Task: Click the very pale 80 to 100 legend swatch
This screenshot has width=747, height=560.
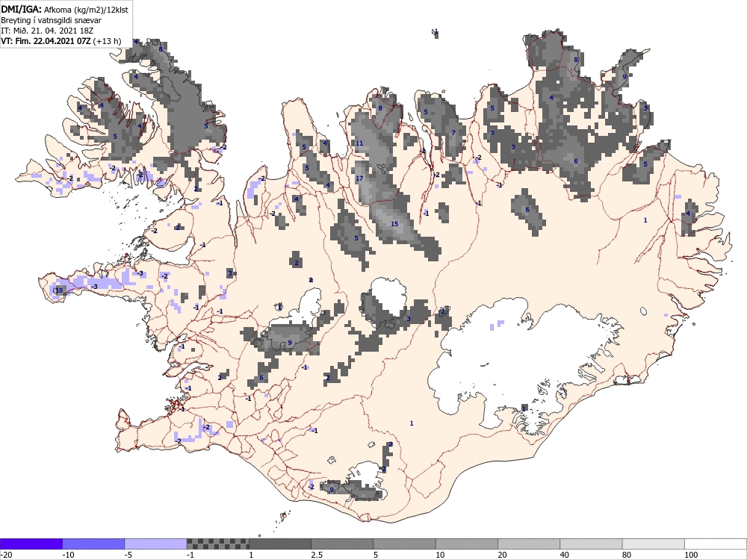Action: coord(654,544)
